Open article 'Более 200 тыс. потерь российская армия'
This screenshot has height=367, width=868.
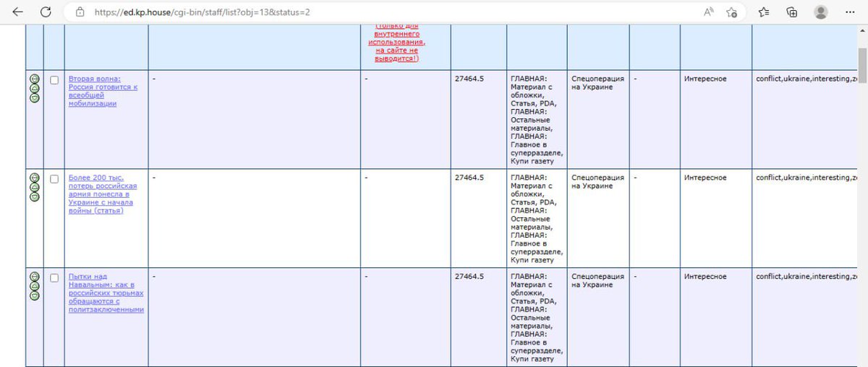103,194
